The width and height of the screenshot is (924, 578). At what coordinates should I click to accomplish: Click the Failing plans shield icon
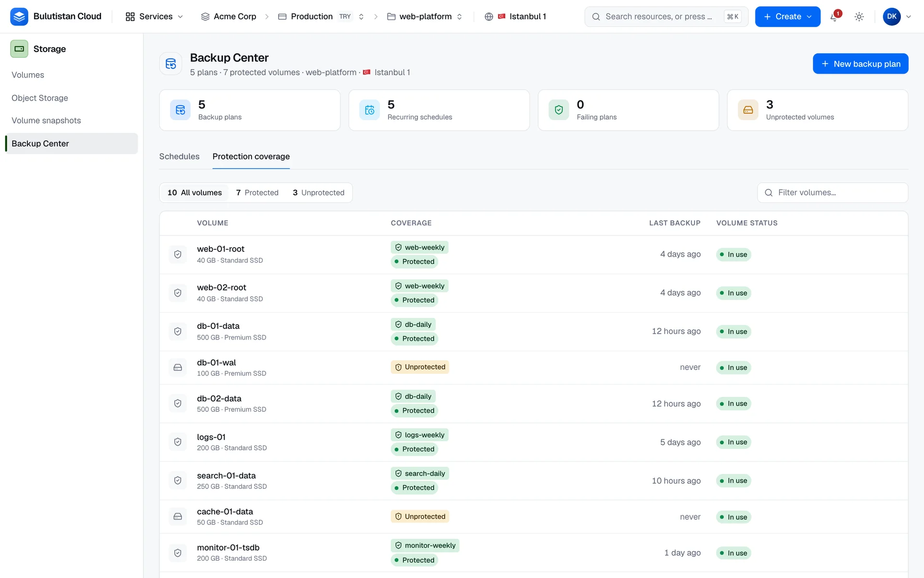click(559, 110)
